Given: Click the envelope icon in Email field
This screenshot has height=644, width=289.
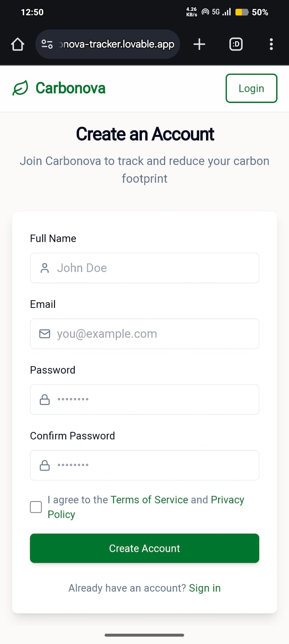Looking at the screenshot, I should [45, 334].
